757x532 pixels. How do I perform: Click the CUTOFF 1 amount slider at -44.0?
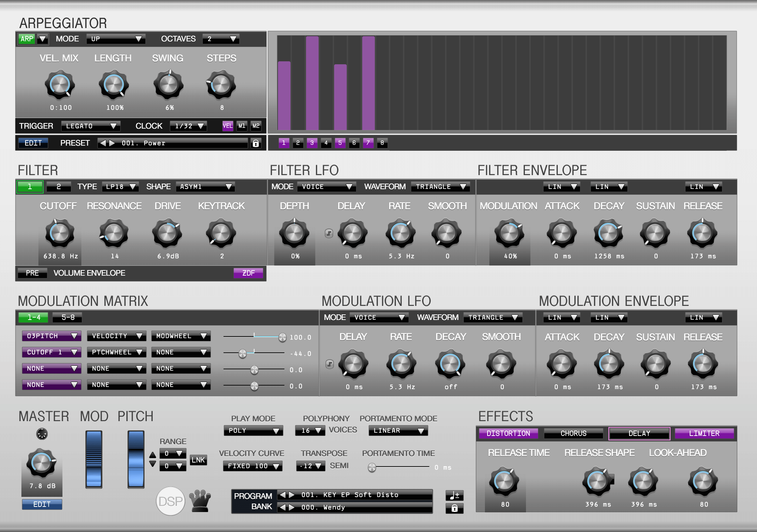tap(254, 354)
